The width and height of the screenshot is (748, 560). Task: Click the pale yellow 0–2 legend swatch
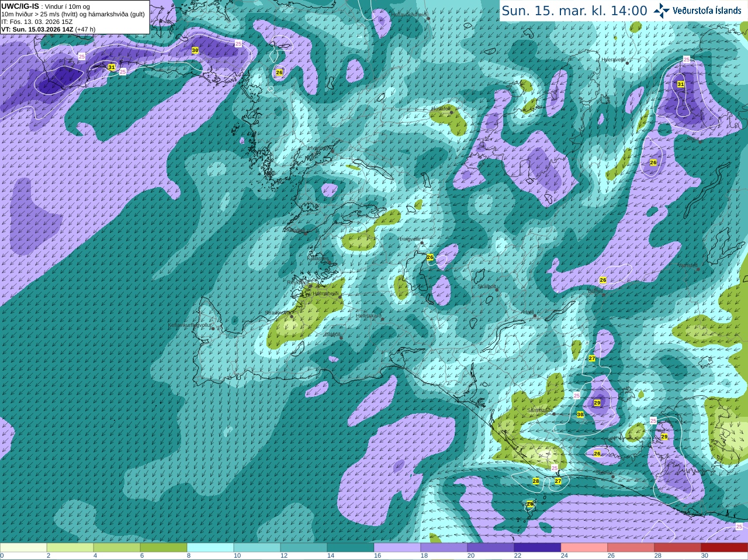pos(23,548)
